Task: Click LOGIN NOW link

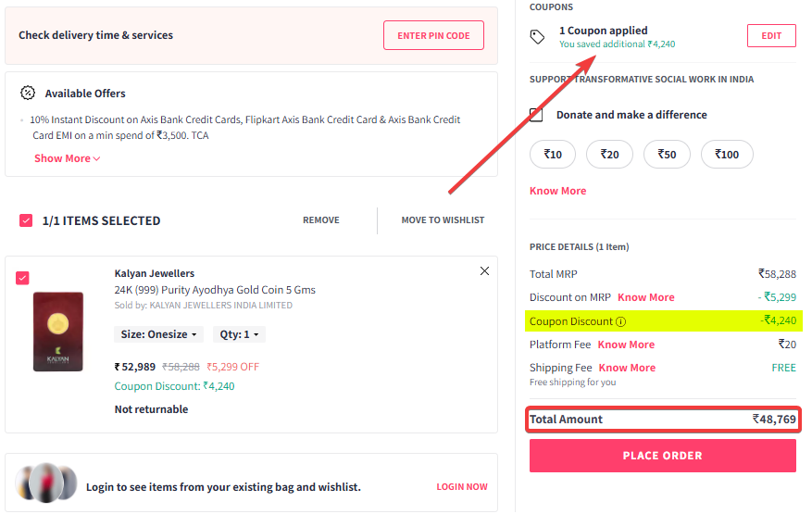Action: (462, 486)
